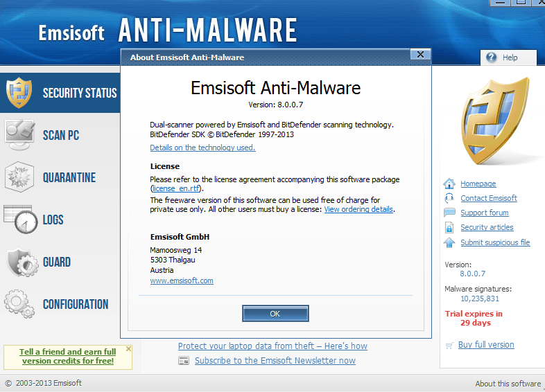Click the Logs clock icon
The image size is (545, 392).
(x=21, y=220)
